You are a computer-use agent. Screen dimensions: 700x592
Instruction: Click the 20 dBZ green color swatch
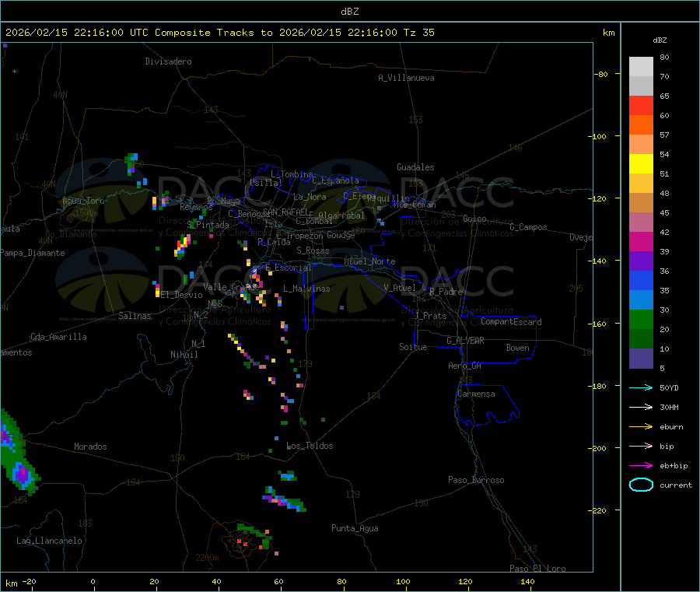pos(641,319)
